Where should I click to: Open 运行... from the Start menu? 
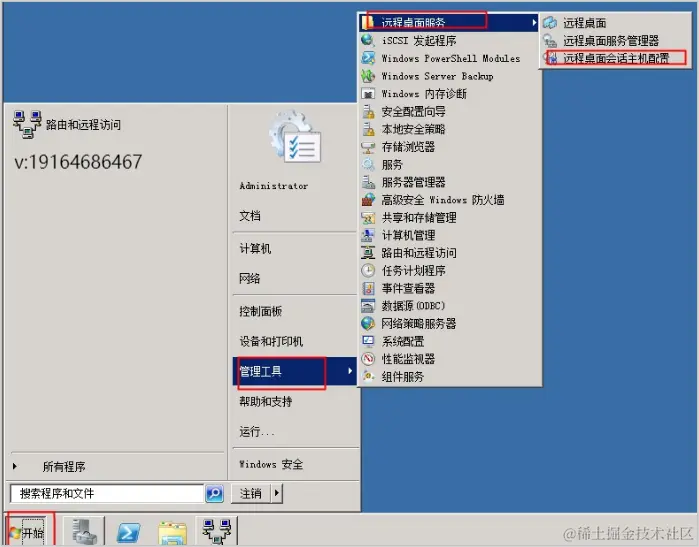257,431
